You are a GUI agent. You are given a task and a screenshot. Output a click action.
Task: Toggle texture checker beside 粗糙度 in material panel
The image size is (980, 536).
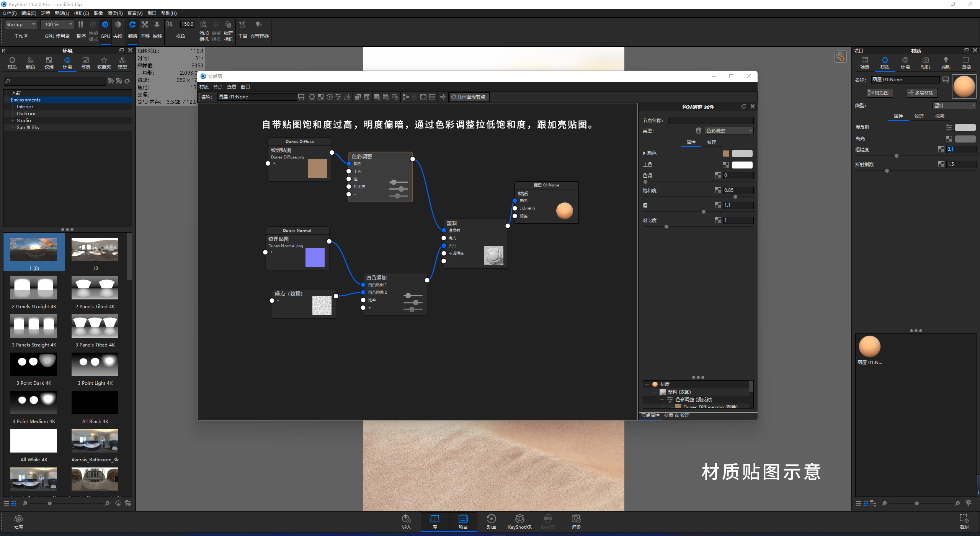pyautogui.click(x=941, y=149)
